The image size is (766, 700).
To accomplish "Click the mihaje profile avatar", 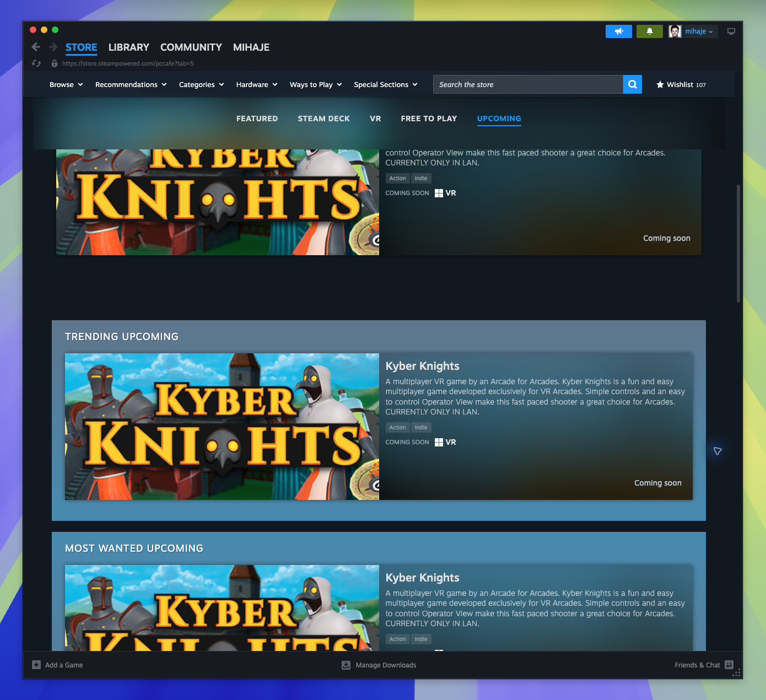I will (675, 31).
